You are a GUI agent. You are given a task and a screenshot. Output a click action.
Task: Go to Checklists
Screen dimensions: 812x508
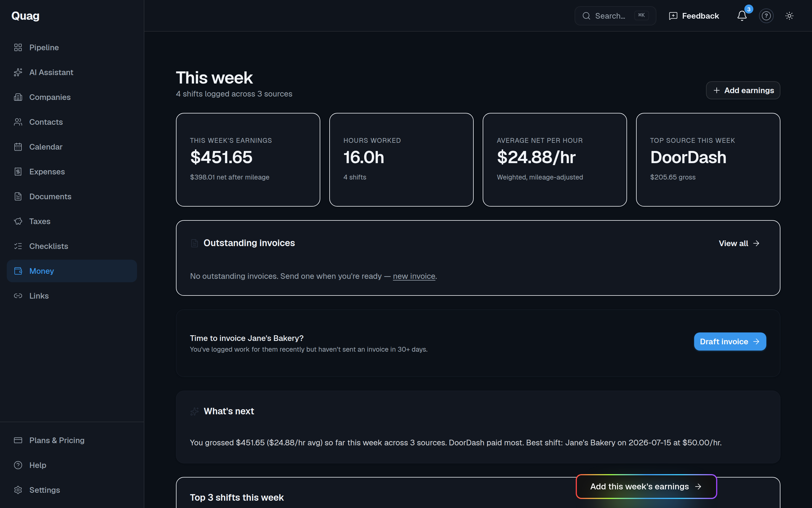72,246
